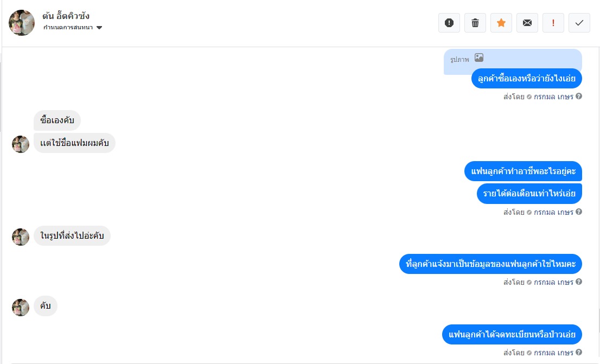Click help icon beneath ใช่ไหมคะ message

(x=578, y=282)
